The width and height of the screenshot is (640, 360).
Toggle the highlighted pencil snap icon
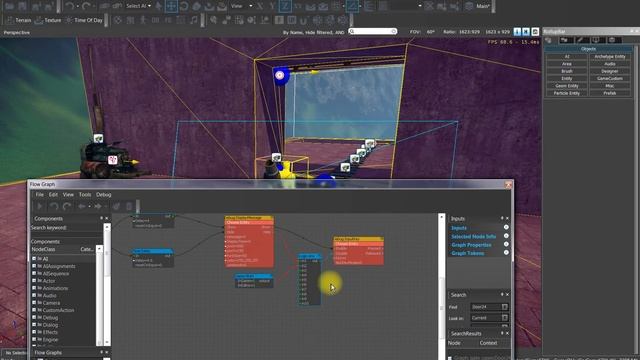(x=352, y=6)
